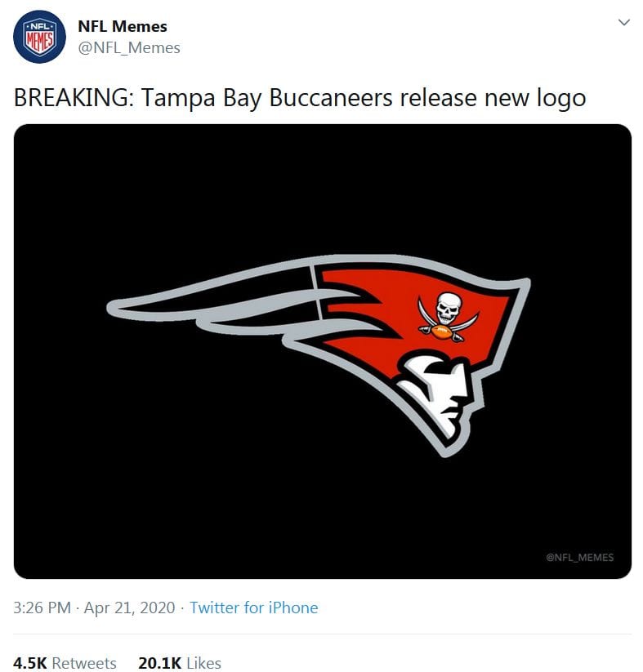Click the Apr 21, 2020 date
Image resolution: width=643 pixels, height=672 pixels.
[x=130, y=607]
